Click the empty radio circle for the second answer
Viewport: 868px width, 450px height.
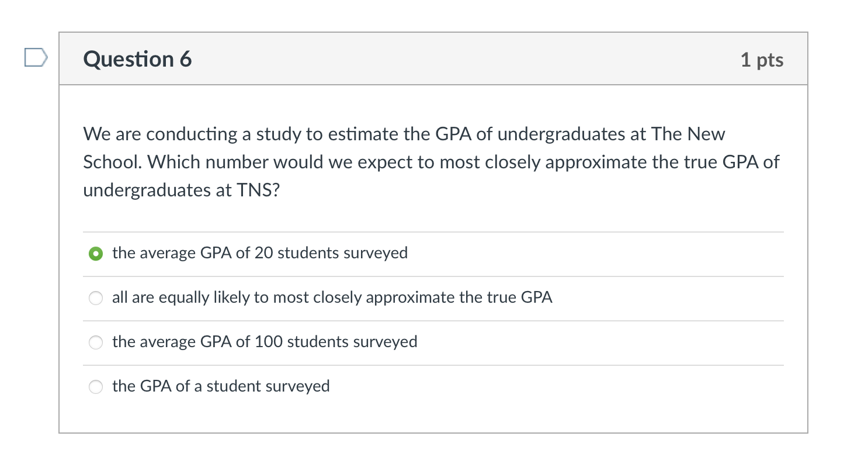[x=96, y=298]
